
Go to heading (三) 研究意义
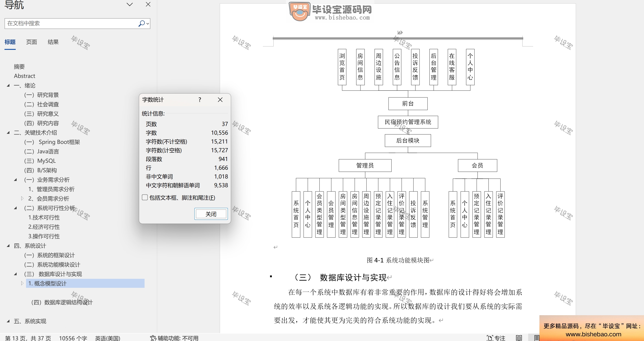[x=42, y=114]
